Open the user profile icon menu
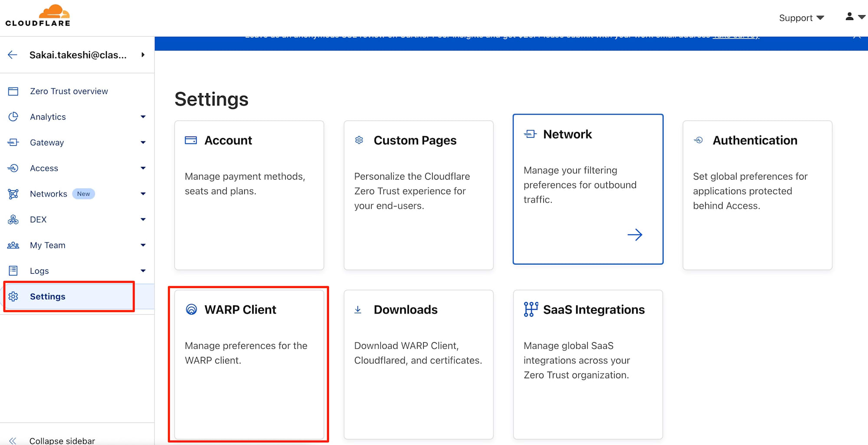Viewport: 868px width, 445px height. (x=855, y=17)
